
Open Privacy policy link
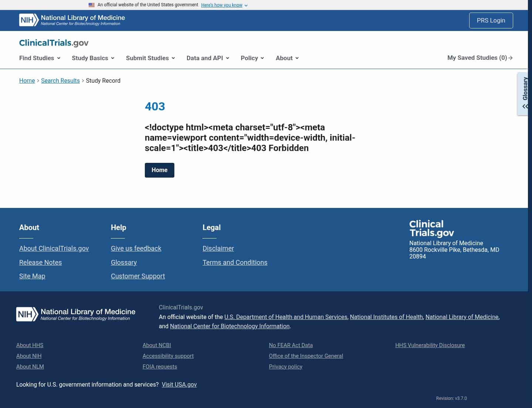point(286,367)
